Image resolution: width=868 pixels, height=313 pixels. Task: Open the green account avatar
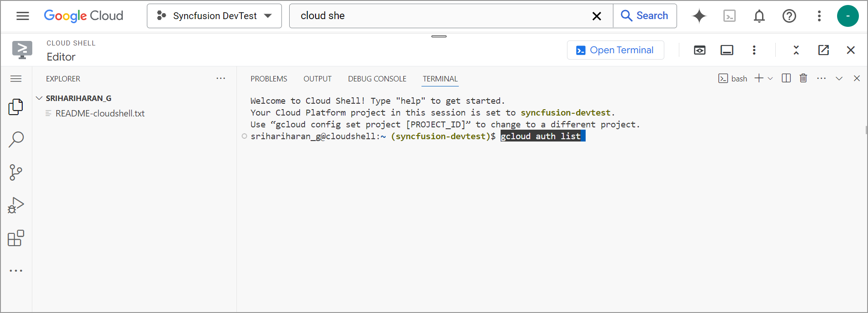tap(848, 16)
